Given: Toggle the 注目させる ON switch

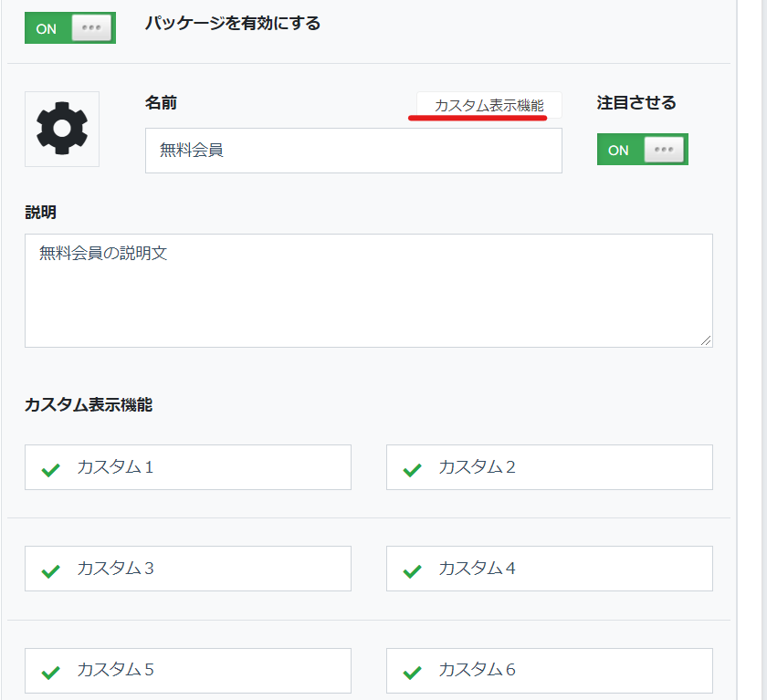Looking at the screenshot, I should point(642,149).
